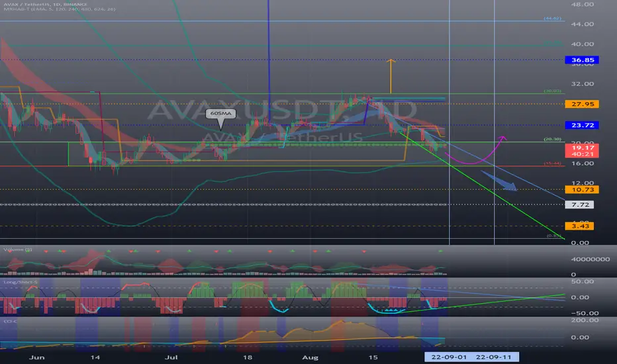The height and width of the screenshot is (364, 617).
Task: Select the CCI-C indicator label
Action: click(10, 322)
